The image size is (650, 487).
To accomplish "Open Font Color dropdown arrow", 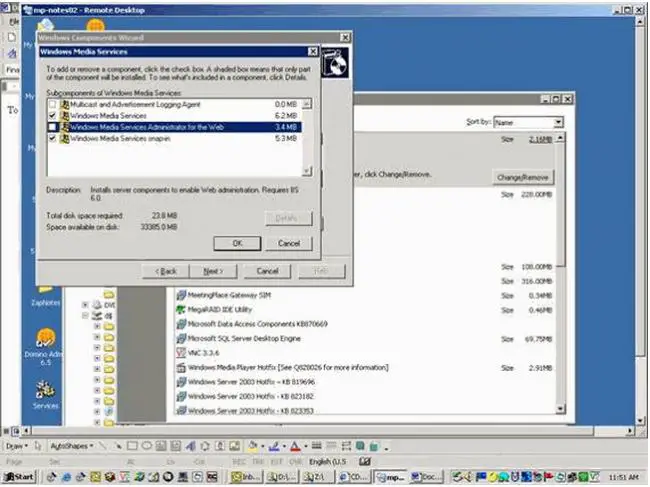I will (306, 446).
